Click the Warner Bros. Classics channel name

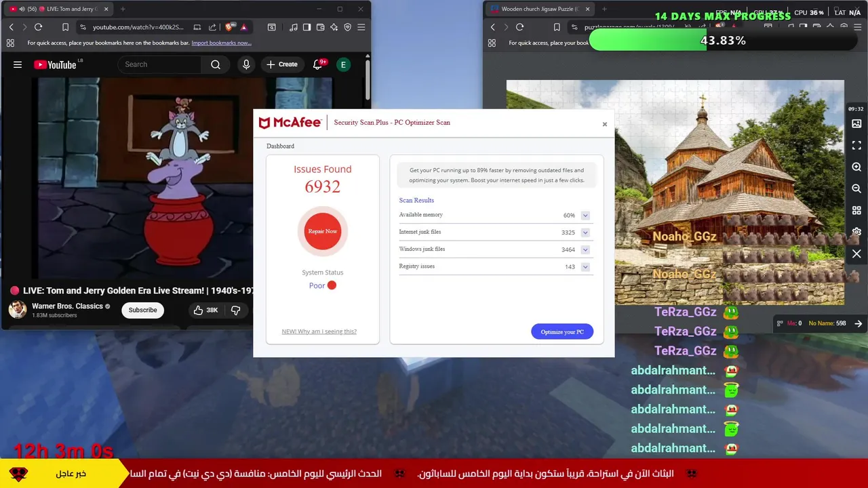point(67,306)
